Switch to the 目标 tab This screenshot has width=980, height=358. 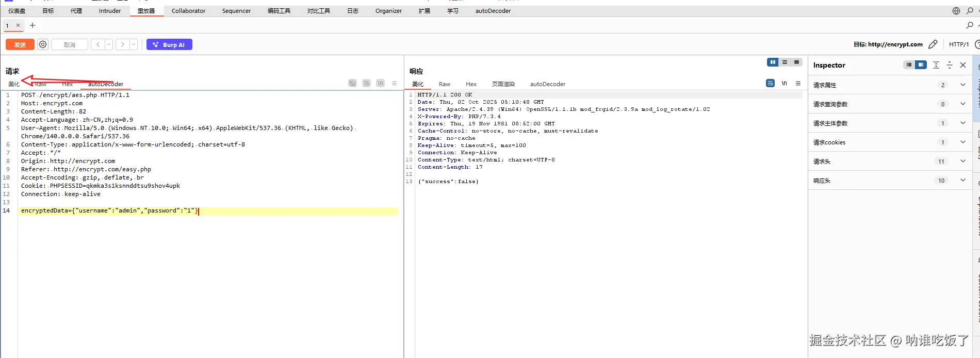point(48,11)
